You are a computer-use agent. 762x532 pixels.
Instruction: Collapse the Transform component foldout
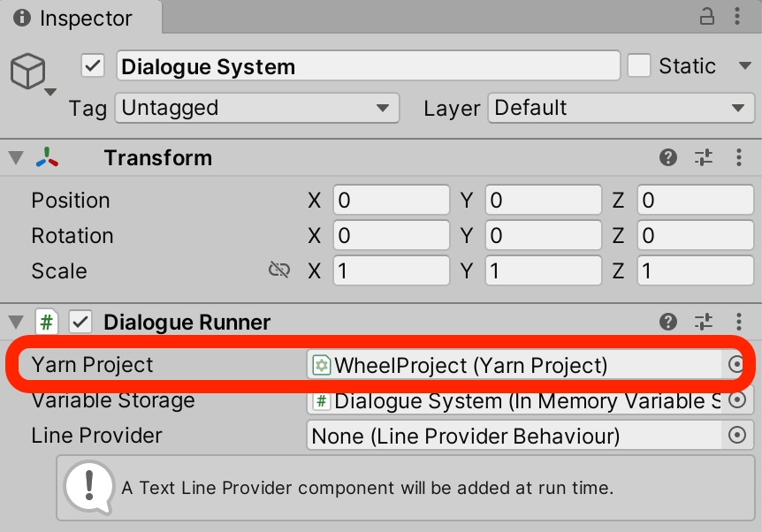tap(16, 158)
